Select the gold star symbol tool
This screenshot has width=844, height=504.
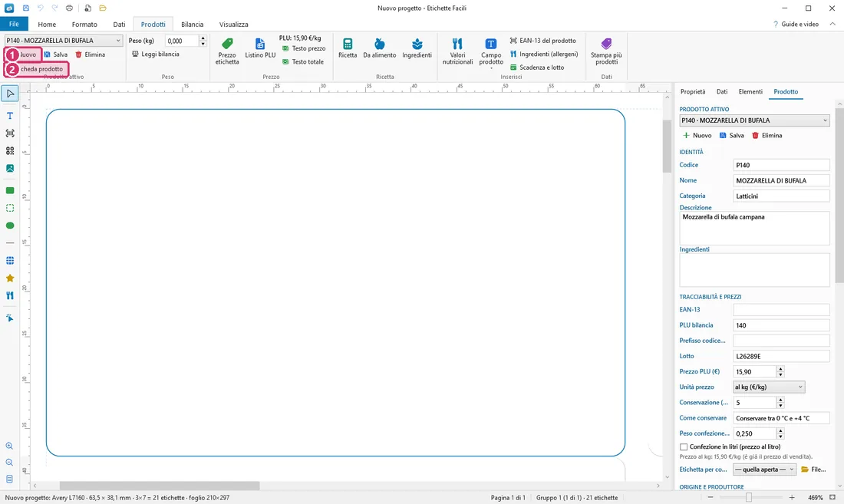click(10, 278)
